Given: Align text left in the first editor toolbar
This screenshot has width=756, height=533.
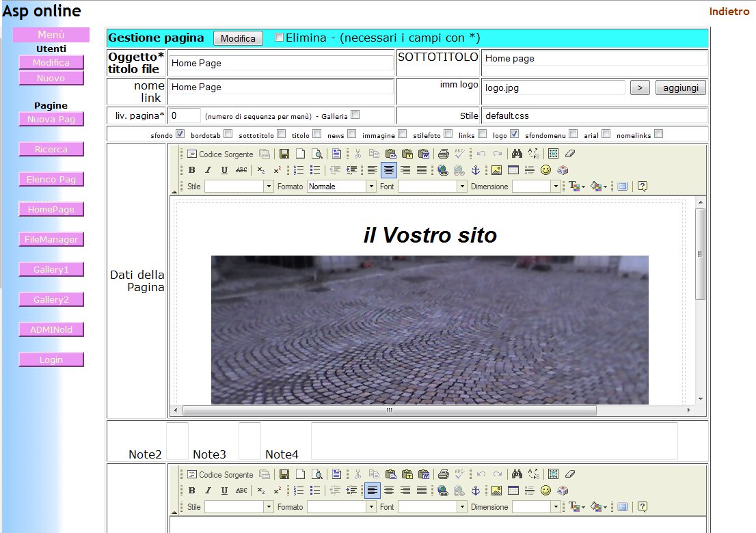Looking at the screenshot, I should coord(373,170).
